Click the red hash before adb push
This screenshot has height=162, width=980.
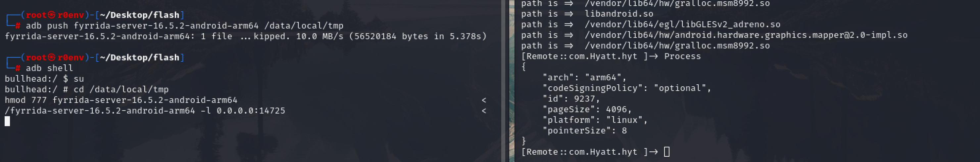[x=18, y=26]
